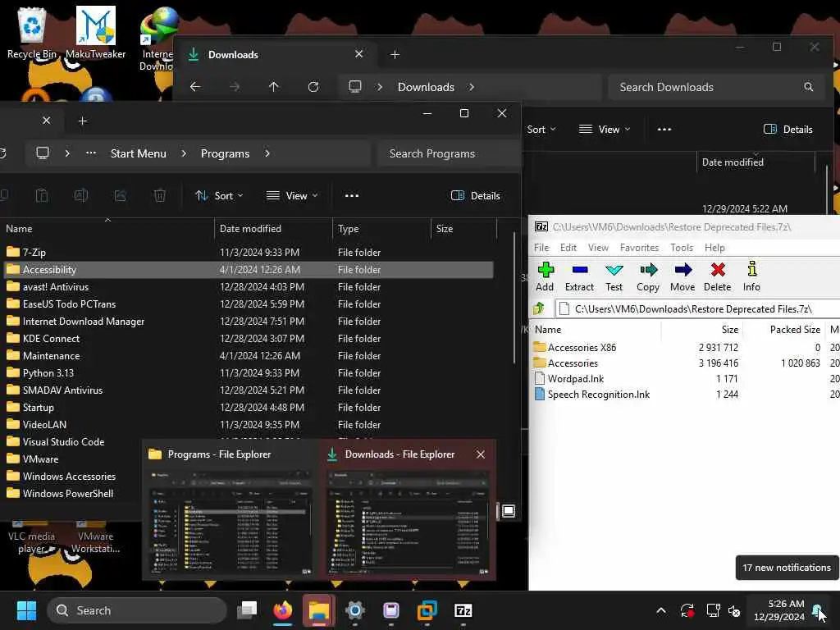Screen dimensions: 840x630
Task: Expand chevron after Downloads in breadcrumb
Action: [x=472, y=87]
